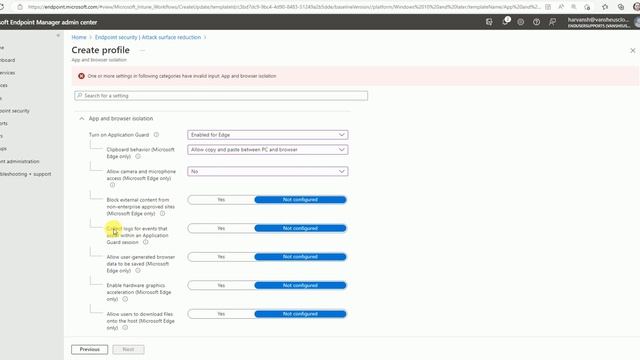Click the browser address bar

tap(284, 7)
